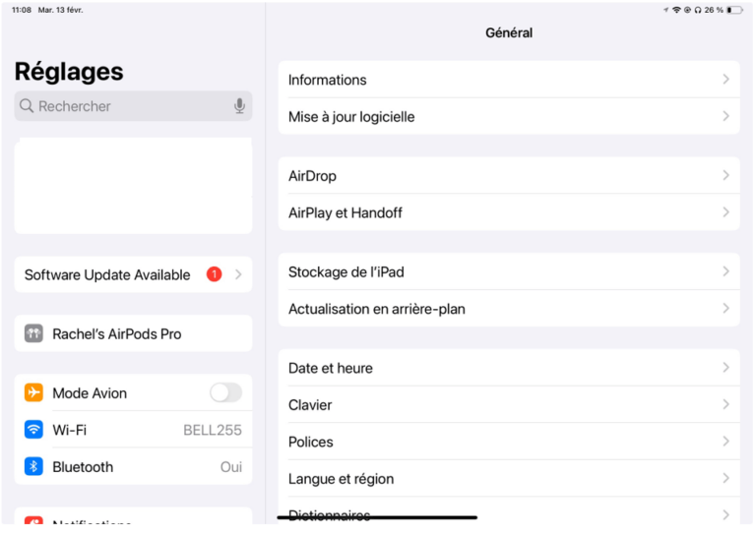Image resolution: width=756 pixels, height=536 pixels.
Task: Click the location arrow in status bar
Action: (x=665, y=10)
